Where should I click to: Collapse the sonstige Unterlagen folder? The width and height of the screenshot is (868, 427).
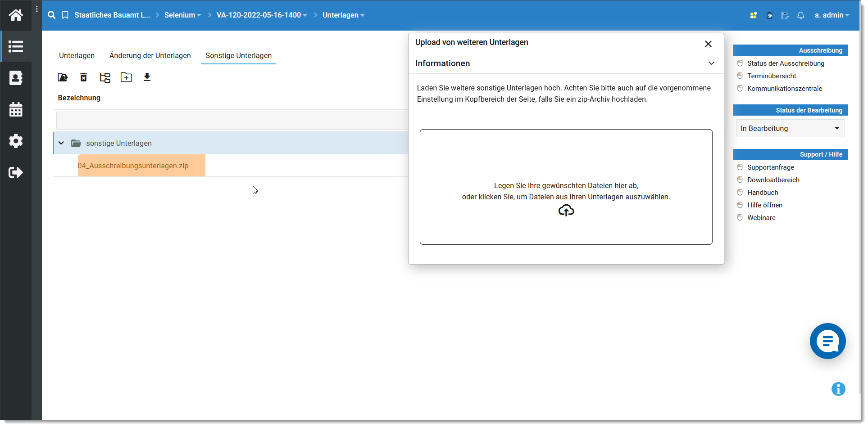coord(61,143)
